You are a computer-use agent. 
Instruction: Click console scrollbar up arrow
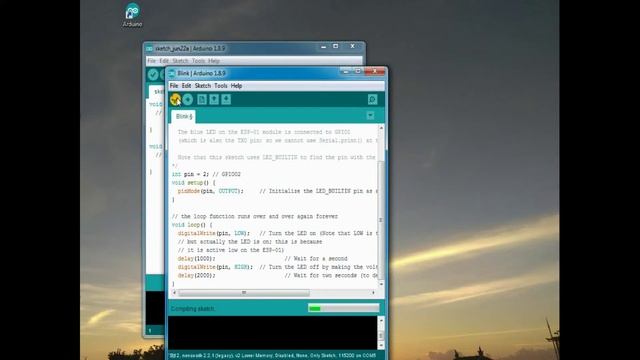click(x=381, y=320)
